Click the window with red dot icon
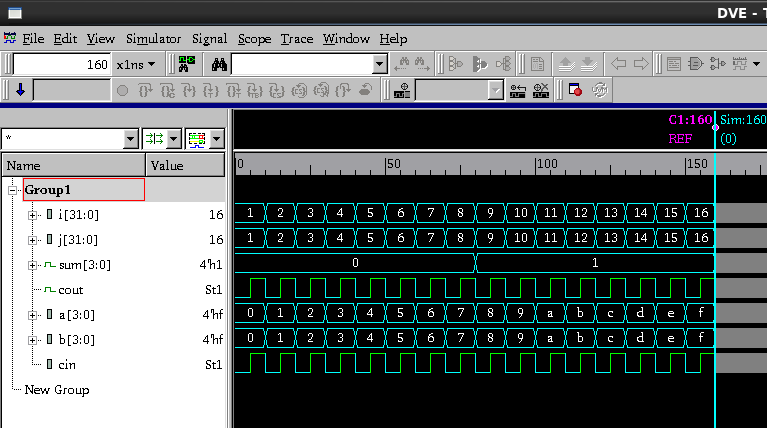Screen dimensions: 767x428 575,90
